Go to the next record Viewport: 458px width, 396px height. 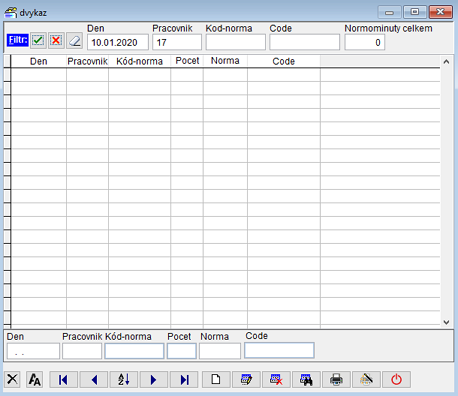click(154, 379)
